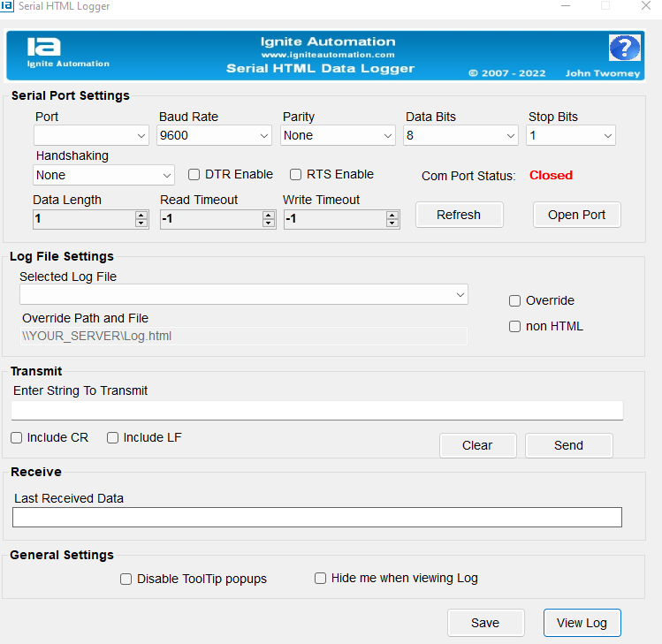
Task: Check the Override log file option
Action: click(514, 301)
